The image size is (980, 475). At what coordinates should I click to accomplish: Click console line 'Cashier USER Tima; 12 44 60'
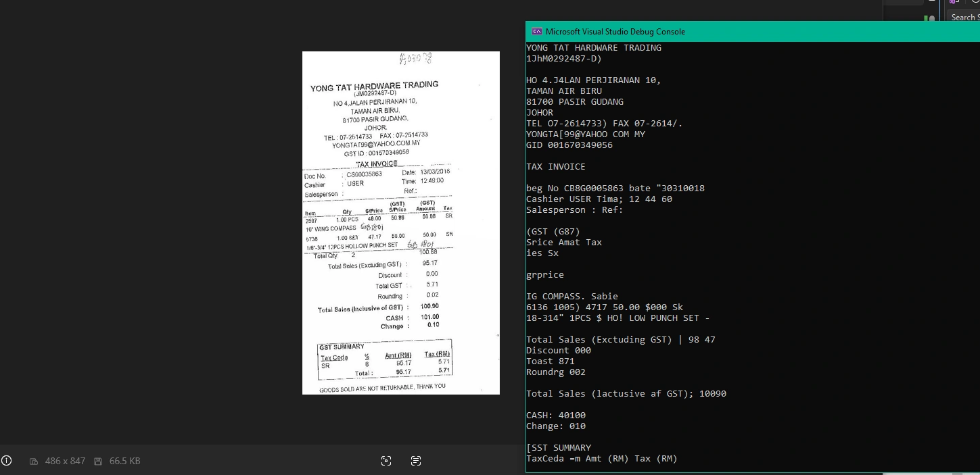tap(599, 199)
